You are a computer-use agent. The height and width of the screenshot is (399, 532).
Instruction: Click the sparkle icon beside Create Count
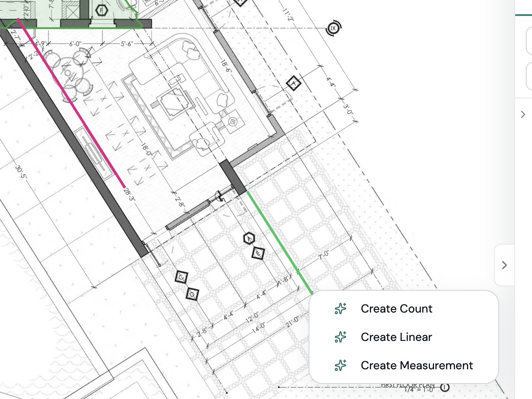coord(340,309)
